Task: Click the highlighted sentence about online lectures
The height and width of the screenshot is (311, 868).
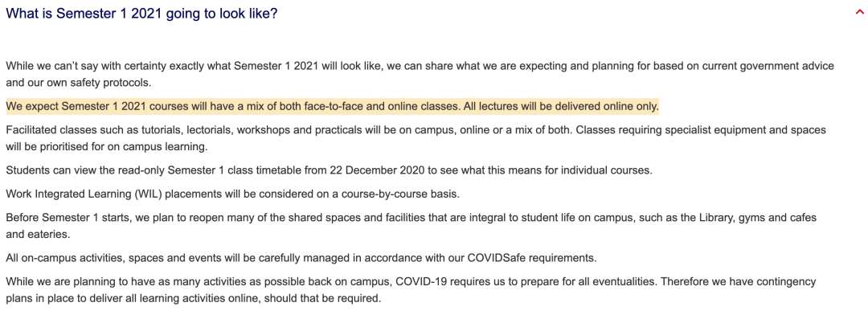Action: click(x=333, y=106)
